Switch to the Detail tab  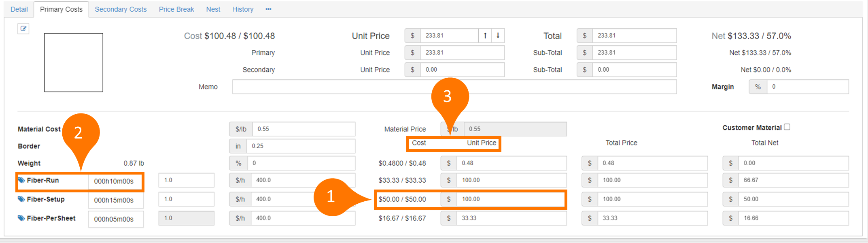pyautogui.click(x=19, y=9)
